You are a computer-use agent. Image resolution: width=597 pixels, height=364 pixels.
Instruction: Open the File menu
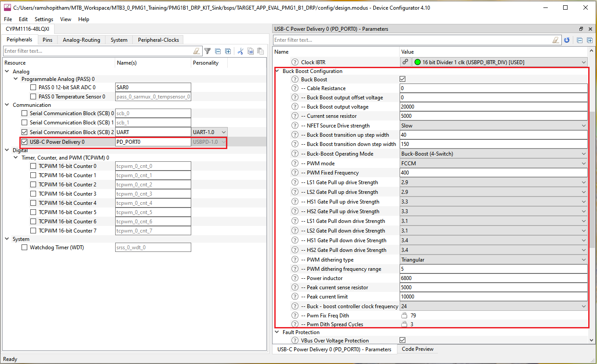pyautogui.click(x=8, y=19)
